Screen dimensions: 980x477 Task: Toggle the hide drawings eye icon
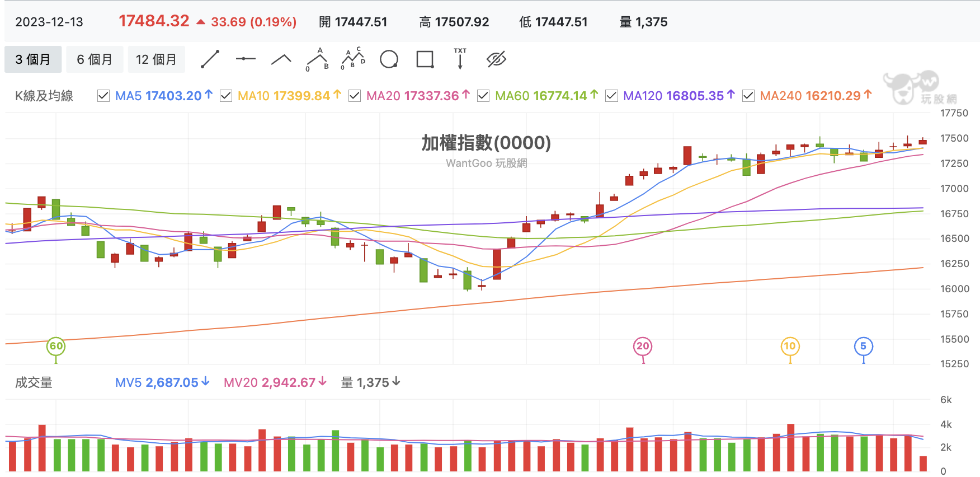[x=497, y=59]
